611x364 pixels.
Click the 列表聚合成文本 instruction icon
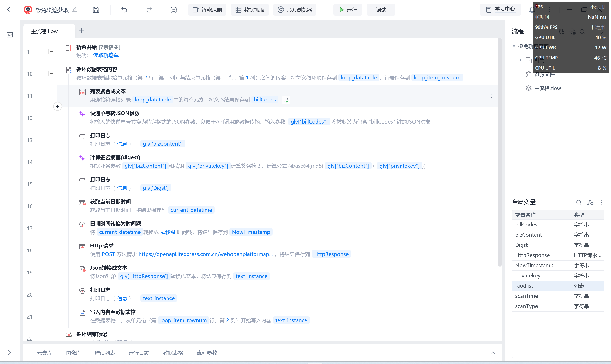[x=82, y=92]
